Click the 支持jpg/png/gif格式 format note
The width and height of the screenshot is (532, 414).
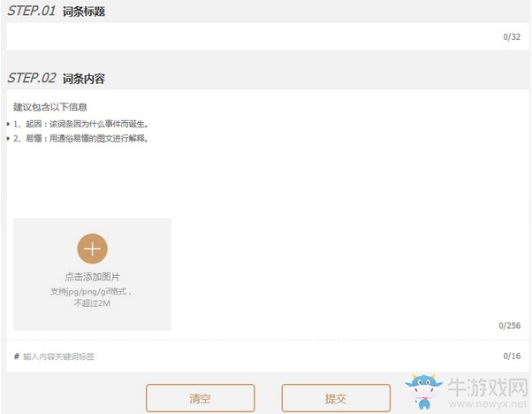tap(91, 291)
